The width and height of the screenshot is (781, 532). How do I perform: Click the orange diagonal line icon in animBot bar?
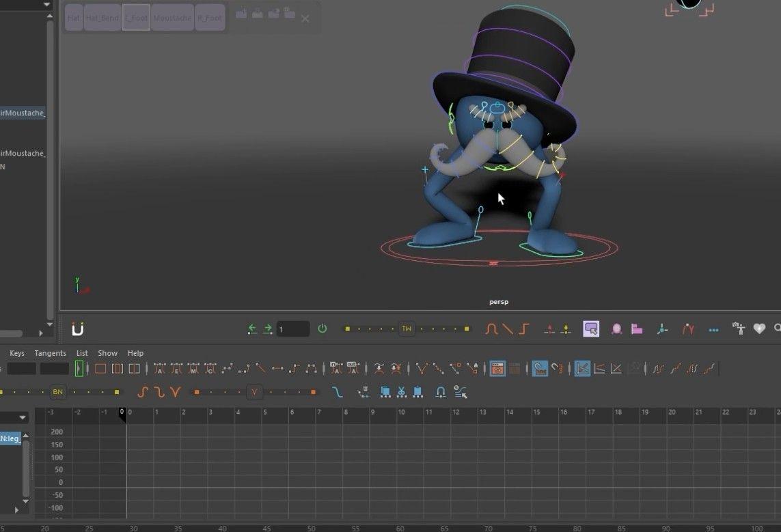508,329
